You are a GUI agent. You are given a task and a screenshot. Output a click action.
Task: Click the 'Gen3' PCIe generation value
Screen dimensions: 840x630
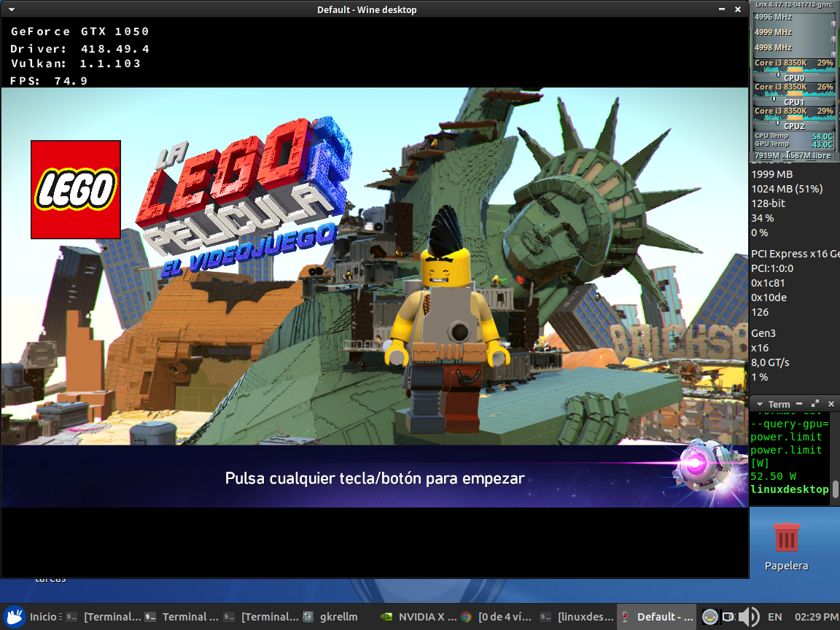pos(763,333)
